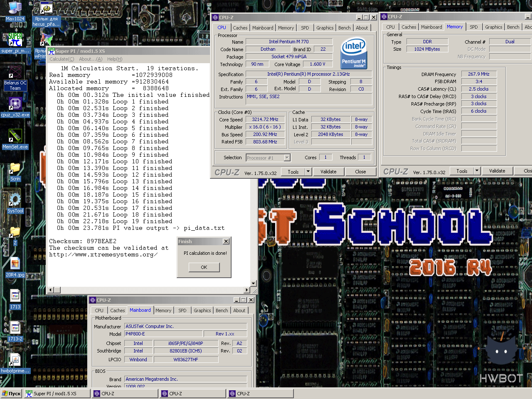Click Validate in Memory CPU-Z window
Image resolution: width=532 pixels, height=399 pixels.
click(497, 171)
